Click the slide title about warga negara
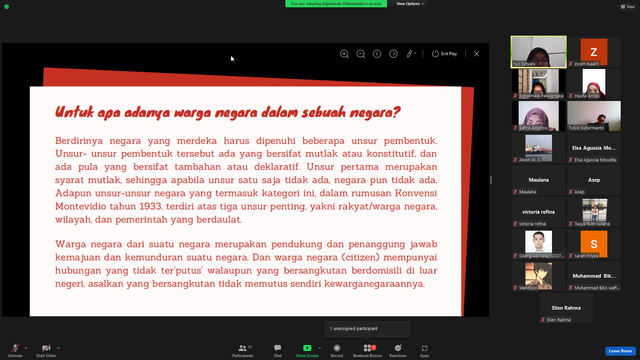The height and width of the screenshot is (360, 640). pyautogui.click(x=228, y=112)
